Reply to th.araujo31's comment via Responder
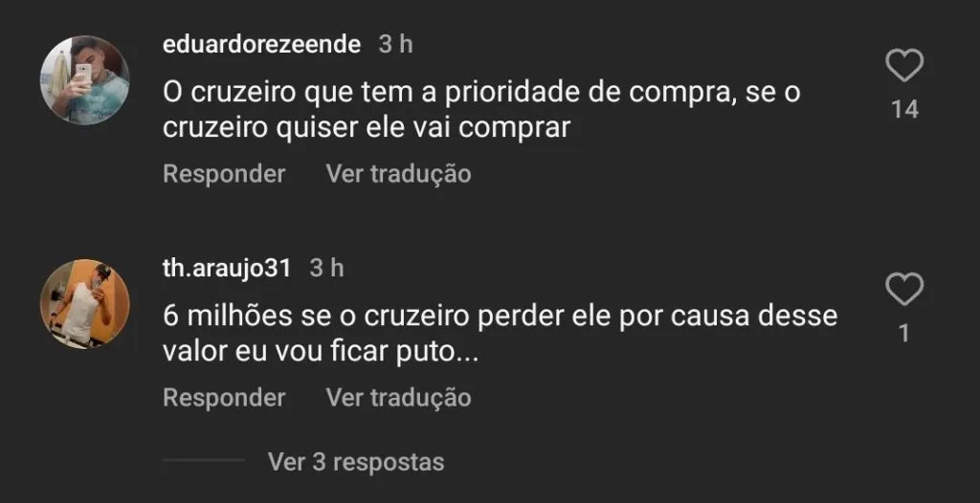The height and width of the screenshot is (503, 980). 224,398
